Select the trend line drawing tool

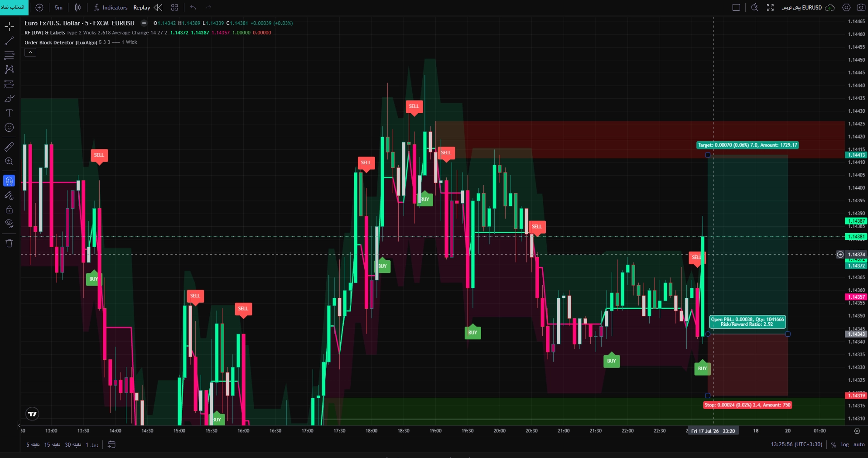click(9, 41)
